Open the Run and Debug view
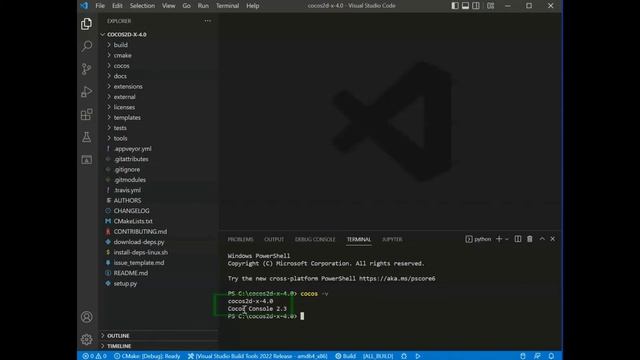The height and width of the screenshot is (360, 640). [x=86, y=92]
